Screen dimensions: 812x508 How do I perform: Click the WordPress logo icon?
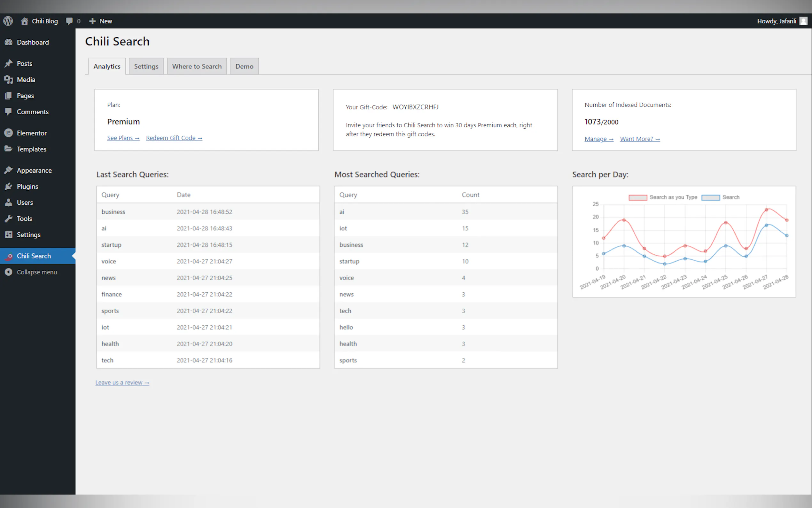tap(8, 21)
